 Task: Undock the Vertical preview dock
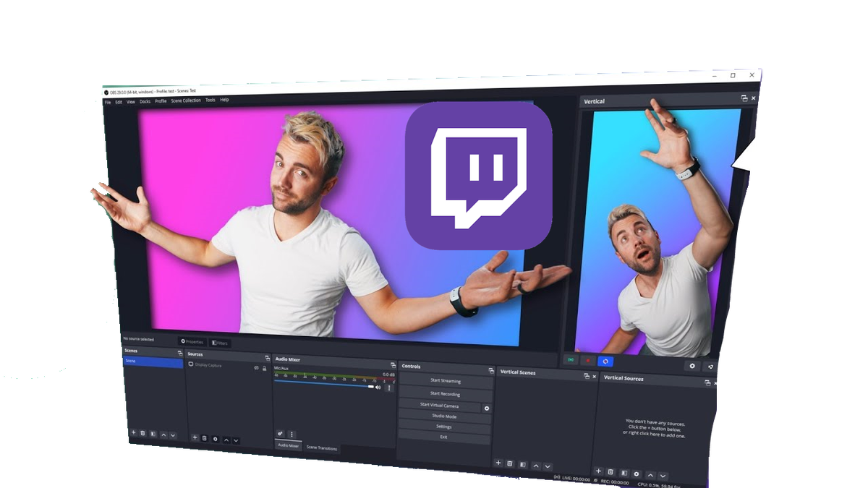pyautogui.click(x=744, y=98)
